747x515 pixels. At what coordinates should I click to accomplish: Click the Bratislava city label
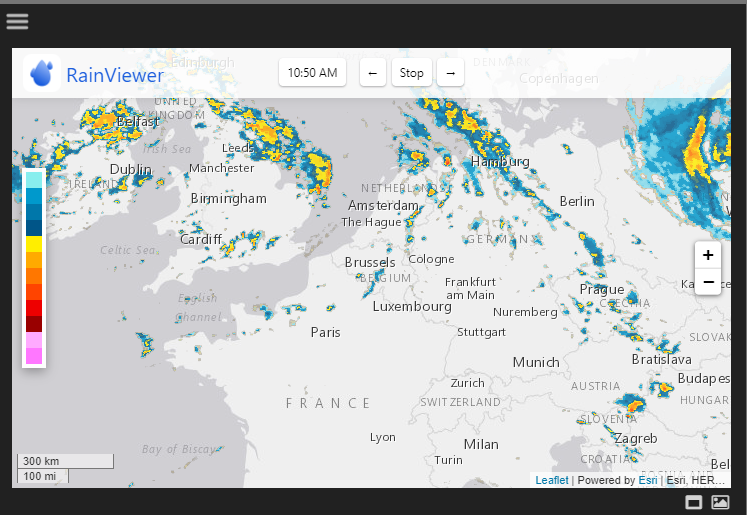pyautogui.click(x=661, y=359)
